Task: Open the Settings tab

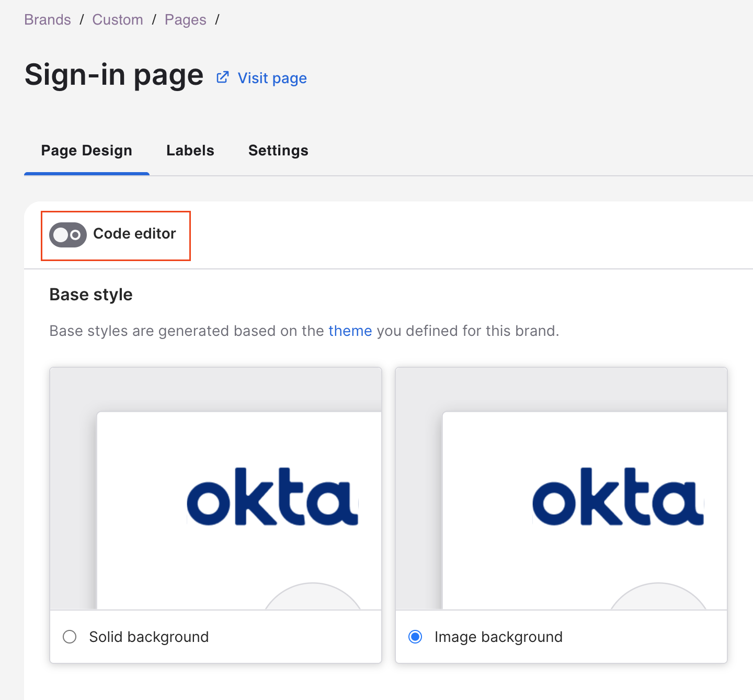Action: [278, 151]
